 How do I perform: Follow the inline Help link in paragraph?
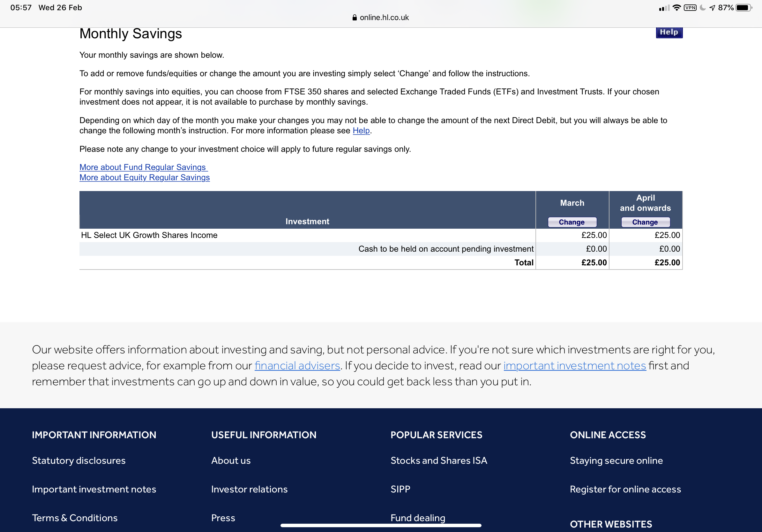tap(361, 131)
